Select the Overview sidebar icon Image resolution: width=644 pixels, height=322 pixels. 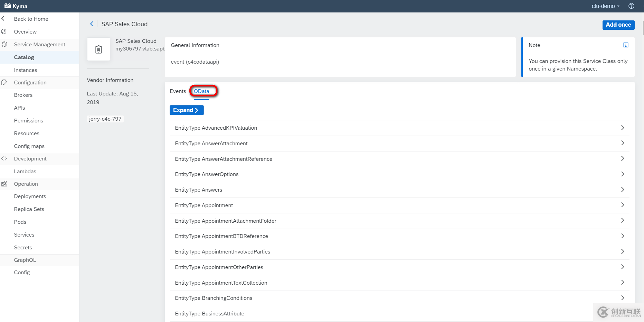pos(4,31)
